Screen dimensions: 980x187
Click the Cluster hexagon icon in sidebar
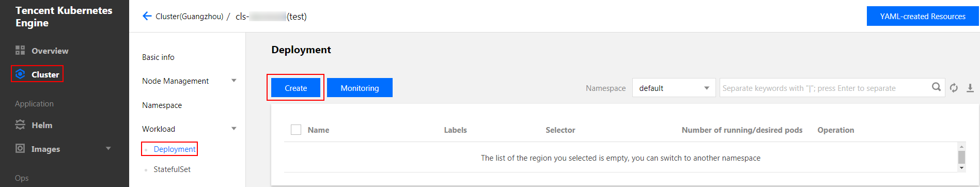(x=20, y=74)
